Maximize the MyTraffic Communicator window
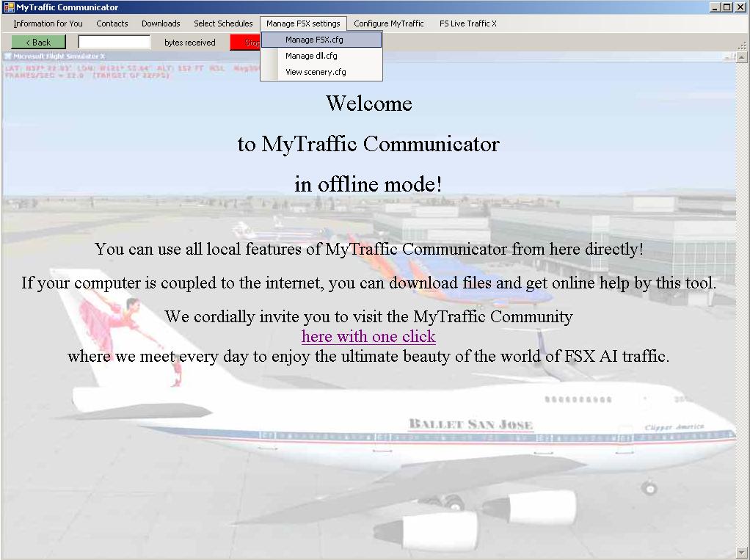750x560 pixels. 726,7
